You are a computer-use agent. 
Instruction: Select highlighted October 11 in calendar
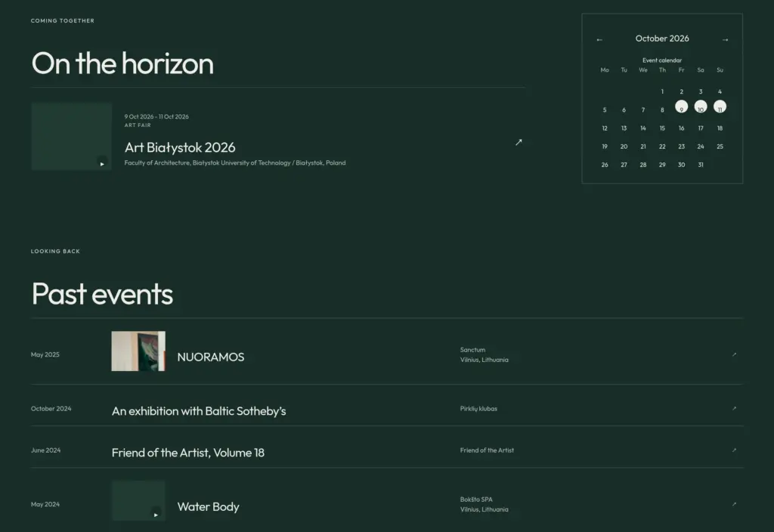pos(720,107)
